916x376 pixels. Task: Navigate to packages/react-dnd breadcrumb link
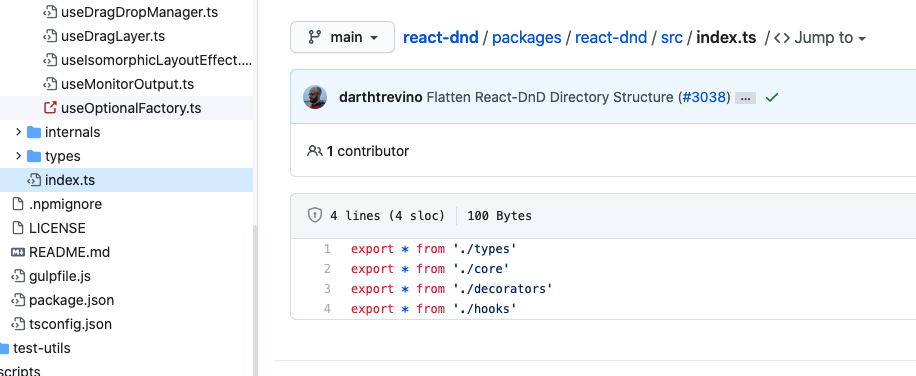610,37
